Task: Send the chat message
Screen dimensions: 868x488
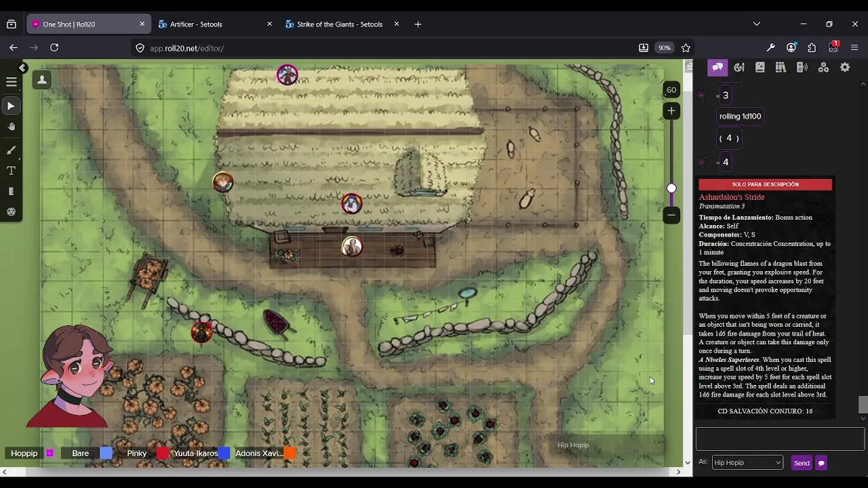Action: pos(802,463)
